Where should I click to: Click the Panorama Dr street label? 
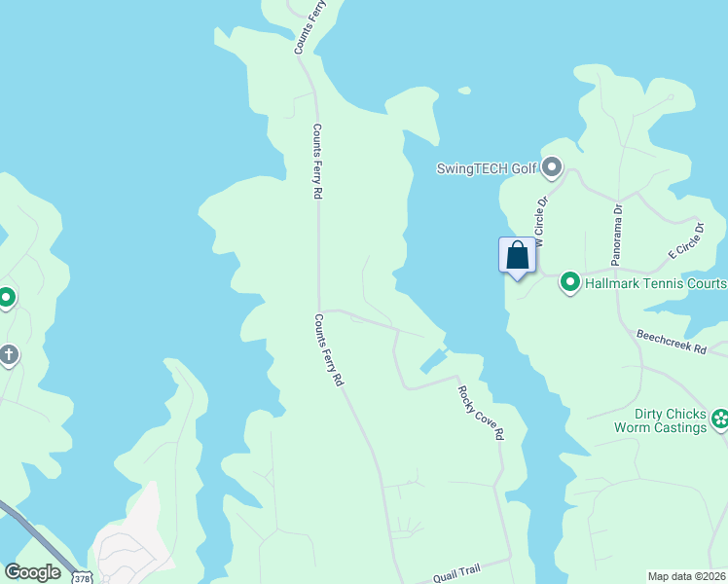coord(617,235)
